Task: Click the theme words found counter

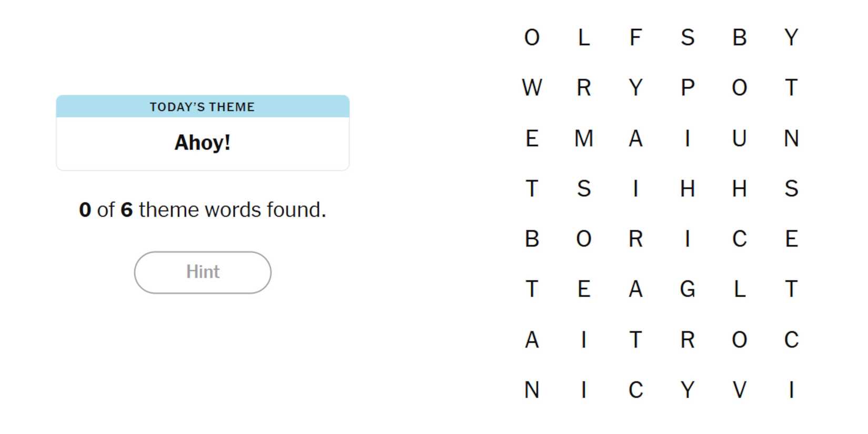Action: [203, 210]
